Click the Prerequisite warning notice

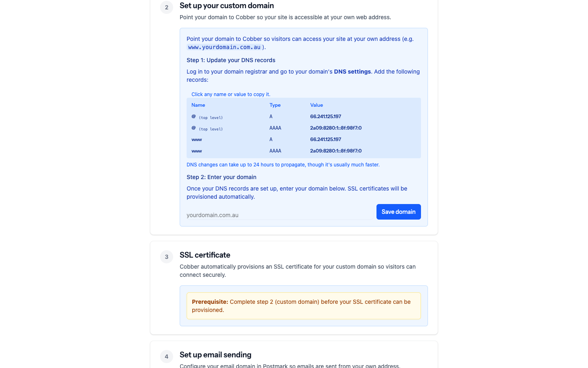[304, 306]
